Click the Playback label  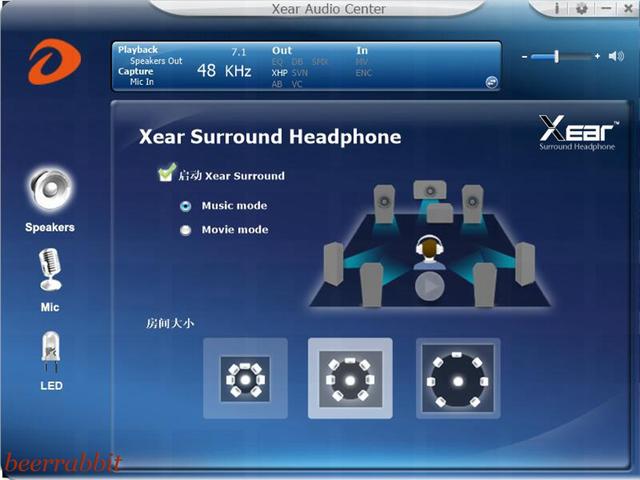[x=138, y=50]
